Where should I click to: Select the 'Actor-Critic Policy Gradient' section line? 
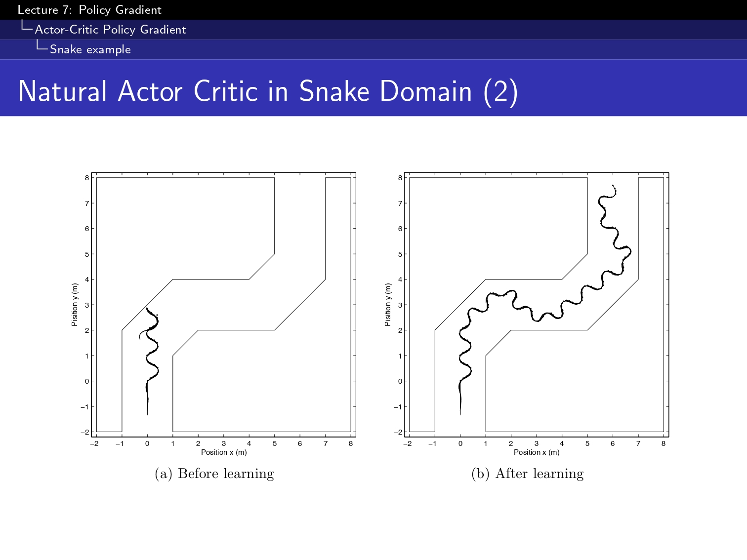[x=110, y=30]
